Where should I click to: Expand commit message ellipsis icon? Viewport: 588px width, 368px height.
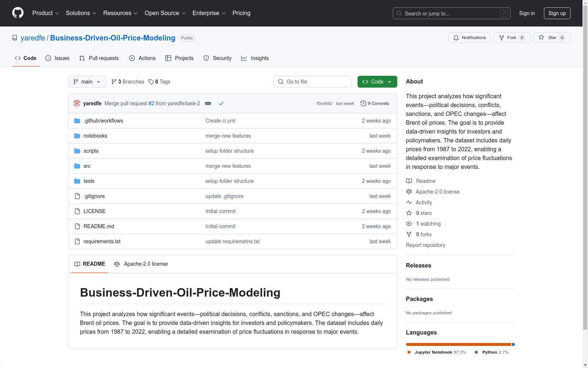click(x=208, y=103)
